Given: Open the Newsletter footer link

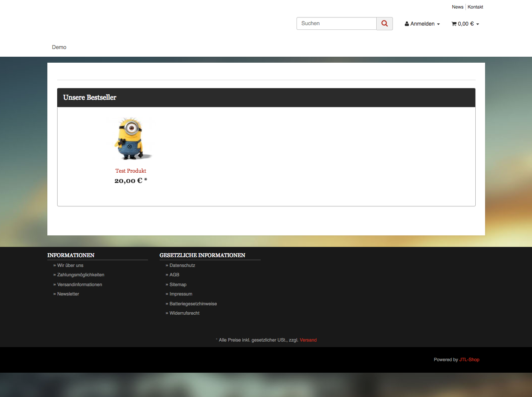Looking at the screenshot, I should pos(68,294).
